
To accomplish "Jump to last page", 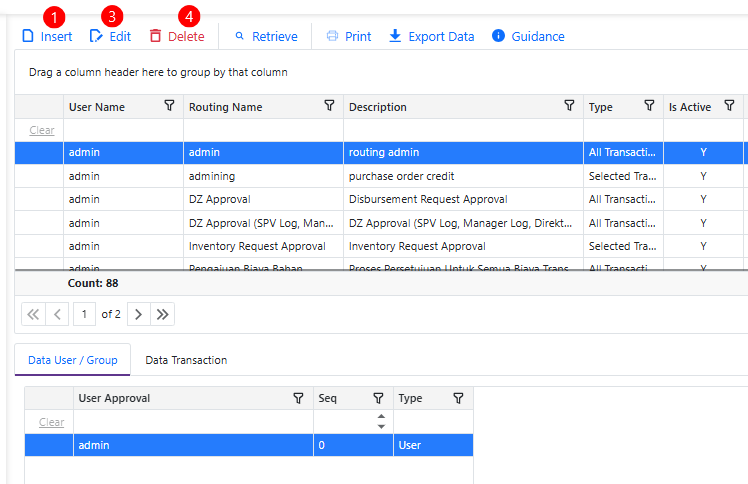I will pyautogui.click(x=163, y=314).
